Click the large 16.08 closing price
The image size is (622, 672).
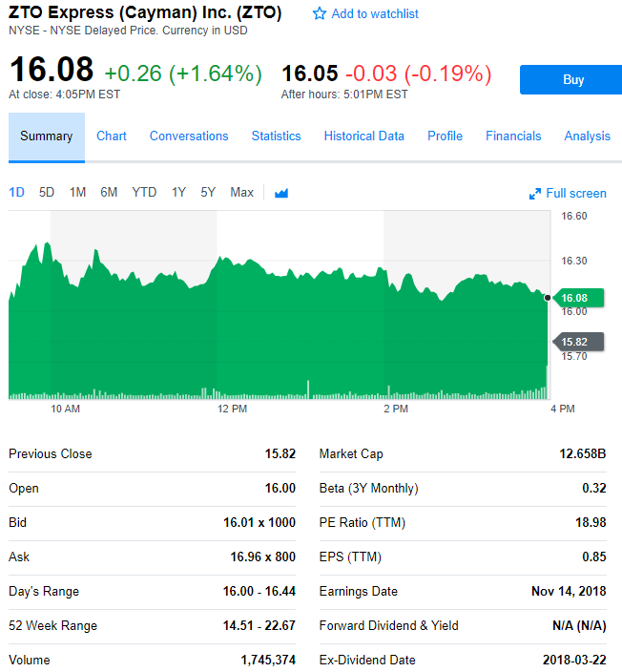[52, 70]
